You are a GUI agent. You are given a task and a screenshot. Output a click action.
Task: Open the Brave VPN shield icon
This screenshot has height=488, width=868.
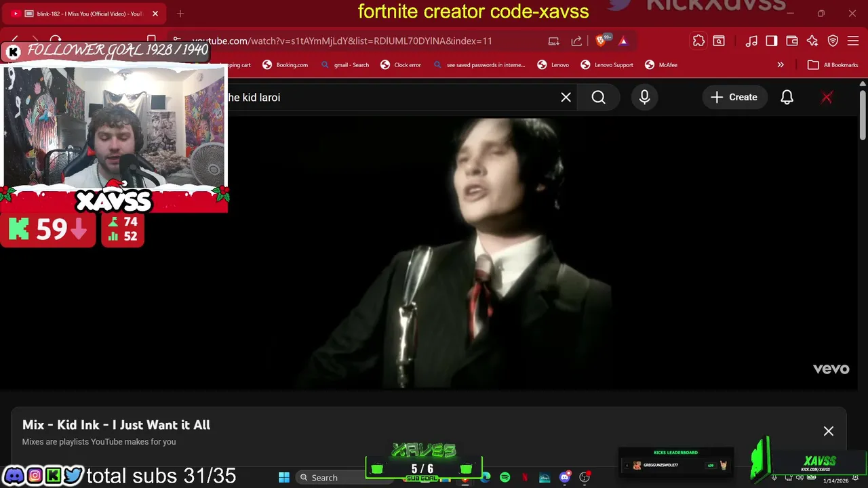[x=833, y=41]
